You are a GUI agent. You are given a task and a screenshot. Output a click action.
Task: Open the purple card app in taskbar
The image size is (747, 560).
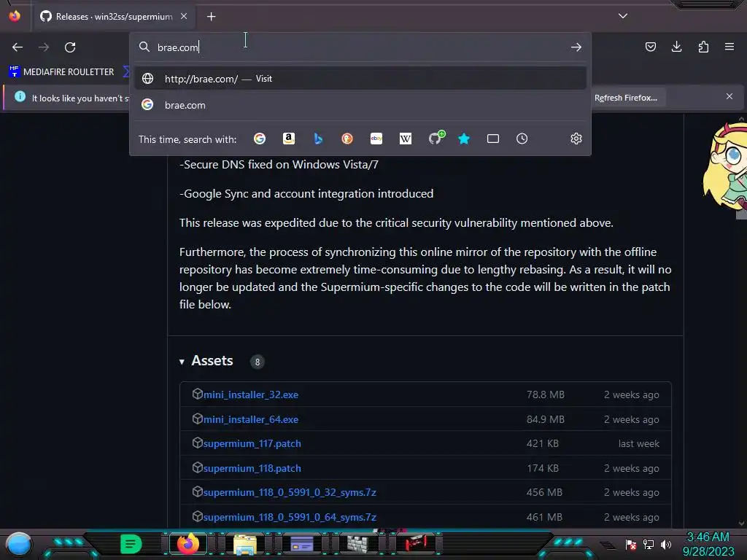click(302, 544)
